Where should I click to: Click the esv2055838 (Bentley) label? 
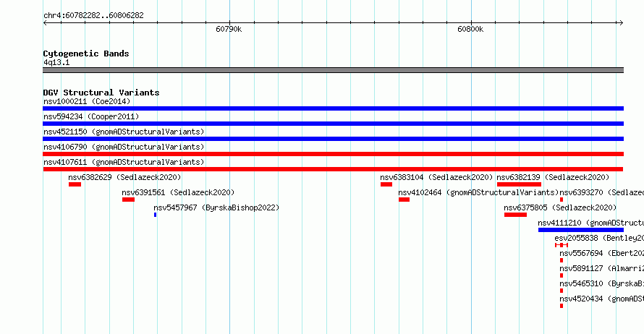(x=599, y=238)
